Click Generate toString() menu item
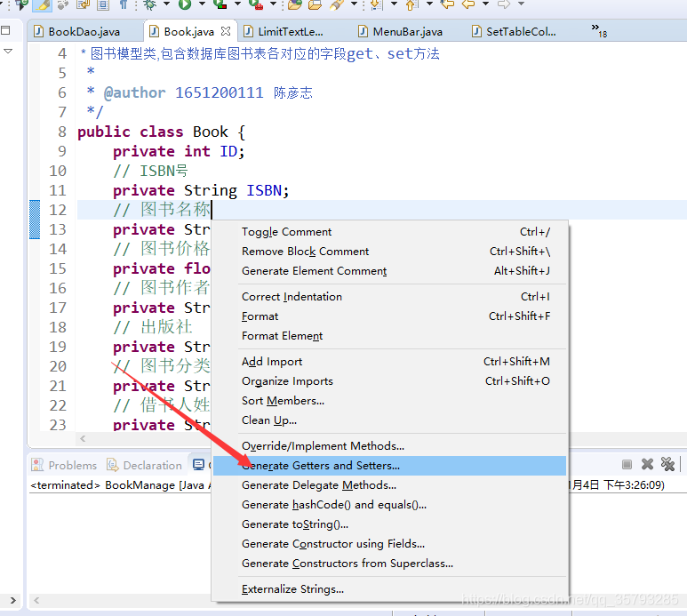 [x=294, y=524]
